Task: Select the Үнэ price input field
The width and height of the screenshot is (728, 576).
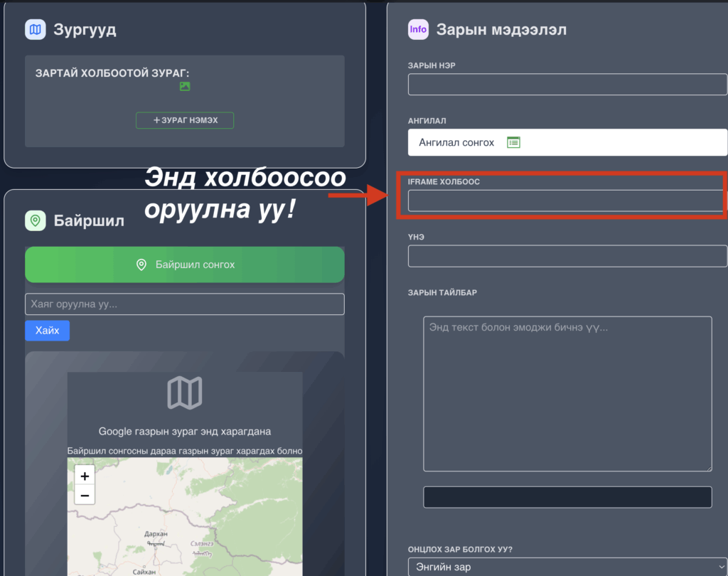Action: (567, 256)
